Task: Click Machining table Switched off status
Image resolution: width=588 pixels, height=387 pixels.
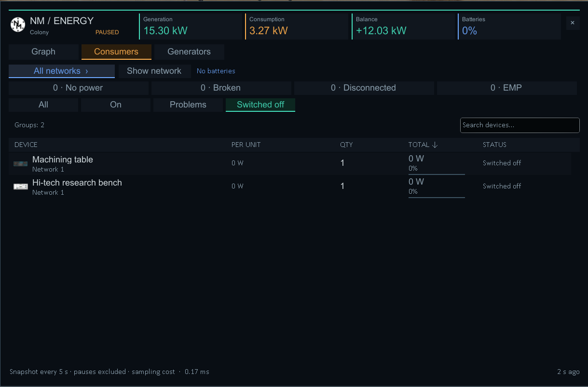Action: (502, 163)
